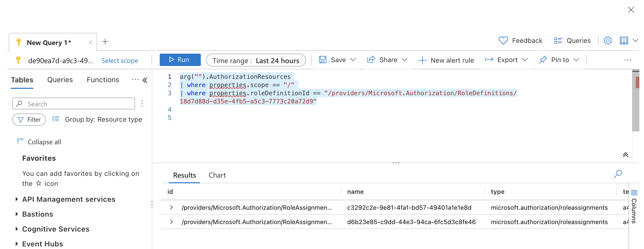Collapse the left sidebar panel
This screenshot has height=249, width=644.
tap(145, 80)
